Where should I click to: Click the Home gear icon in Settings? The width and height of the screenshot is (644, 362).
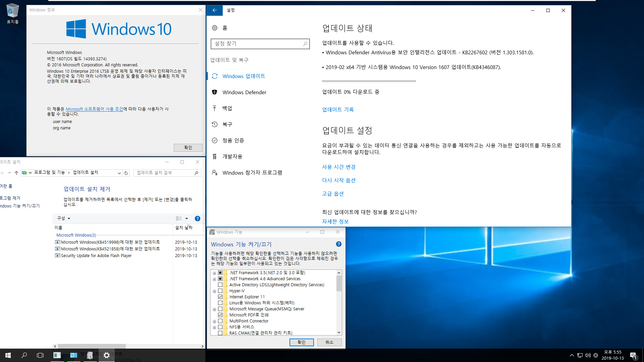click(215, 28)
